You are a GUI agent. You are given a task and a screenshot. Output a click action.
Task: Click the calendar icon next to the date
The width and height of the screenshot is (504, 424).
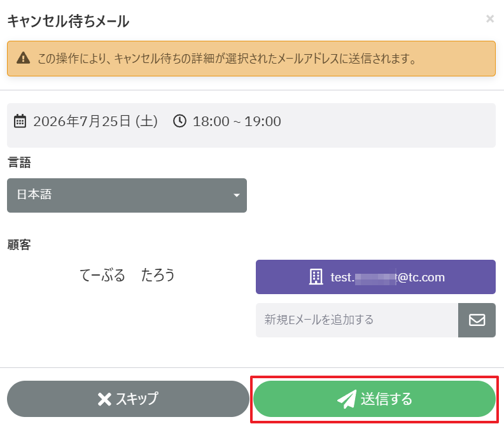click(20, 121)
